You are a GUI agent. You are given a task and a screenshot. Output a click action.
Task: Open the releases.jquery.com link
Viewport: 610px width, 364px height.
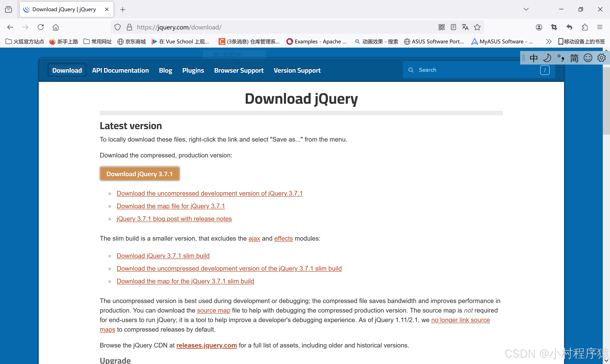click(x=207, y=345)
